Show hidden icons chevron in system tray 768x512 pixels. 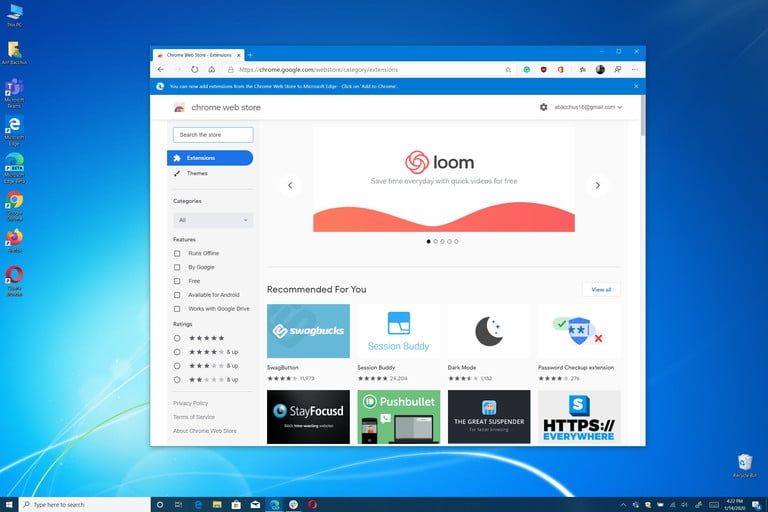(x=623, y=505)
